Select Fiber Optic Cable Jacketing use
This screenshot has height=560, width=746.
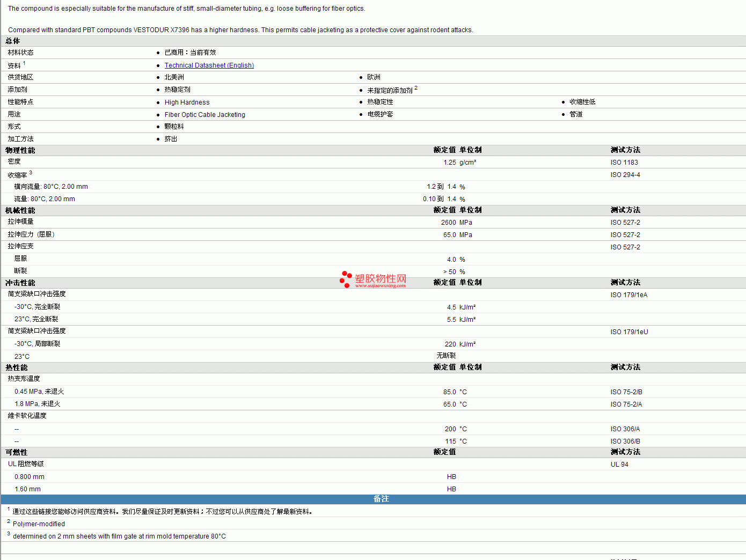point(205,115)
